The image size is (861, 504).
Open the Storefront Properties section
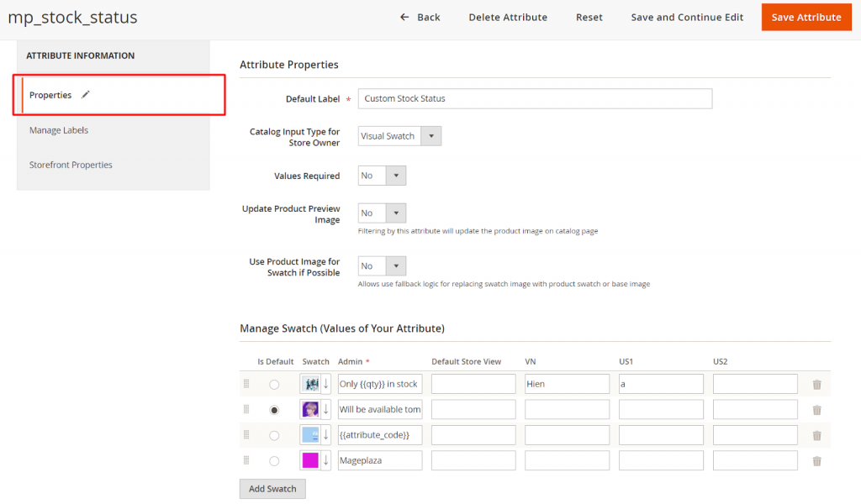[x=71, y=165]
